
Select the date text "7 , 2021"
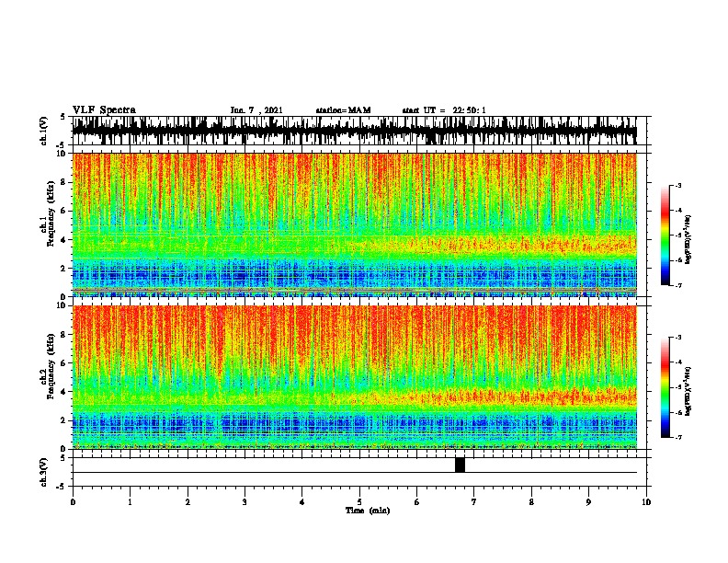(x=264, y=110)
